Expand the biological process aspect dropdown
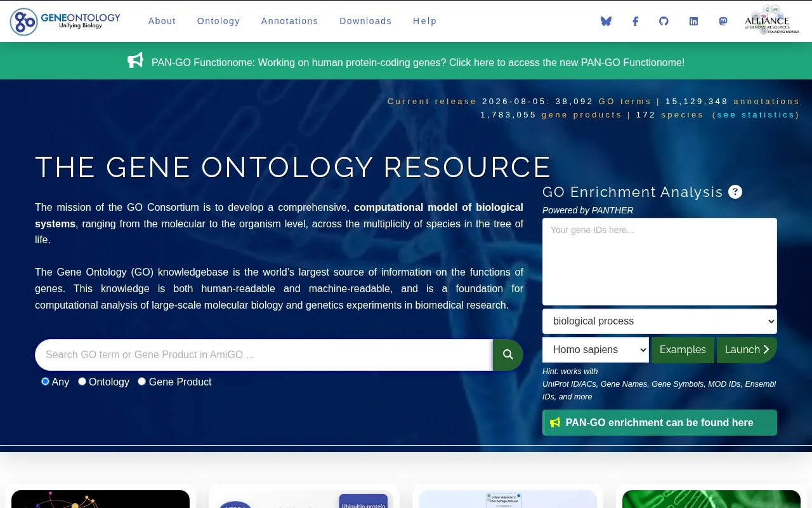This screenshot has height=508, width=812. coord(660,321)
